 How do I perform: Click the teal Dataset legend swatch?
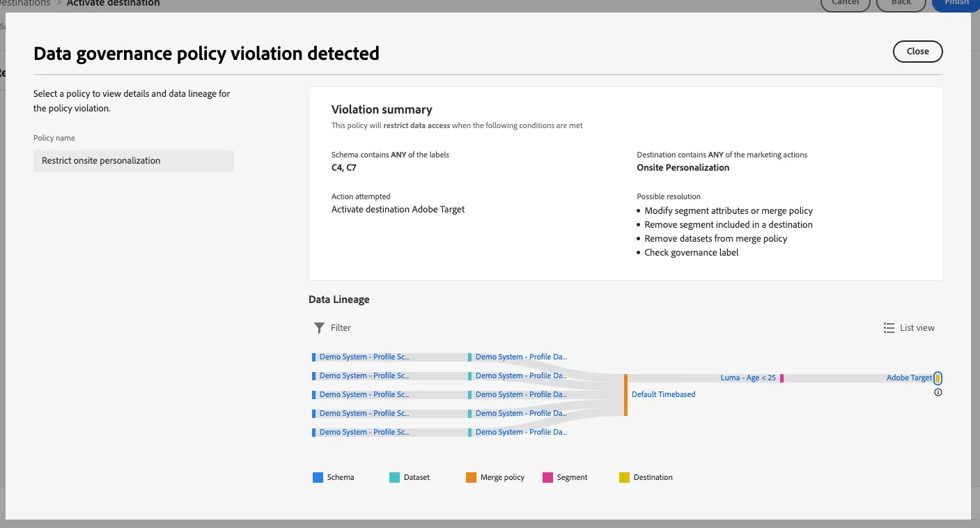pos(394,477)
